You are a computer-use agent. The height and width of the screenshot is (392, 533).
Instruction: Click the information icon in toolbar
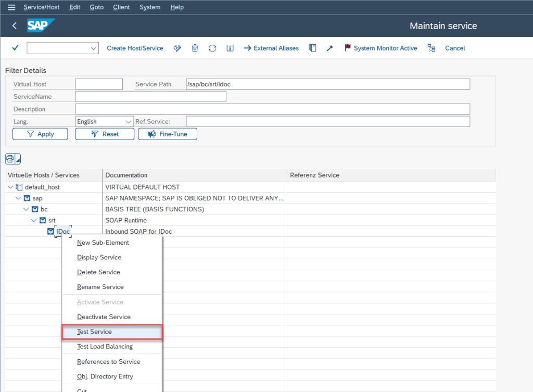click(x=230, y=48)
